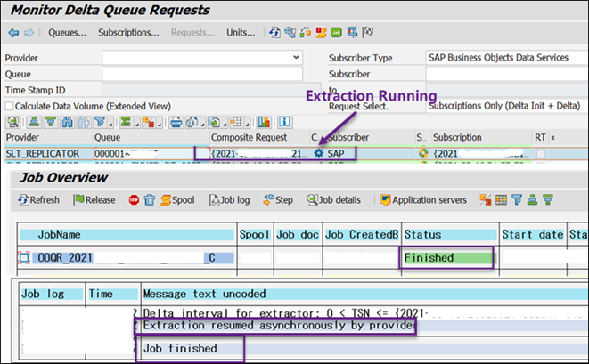Viewport: 589px width, 364px height.
Task: Click the blue information icon
Action: tap(284, 122)
